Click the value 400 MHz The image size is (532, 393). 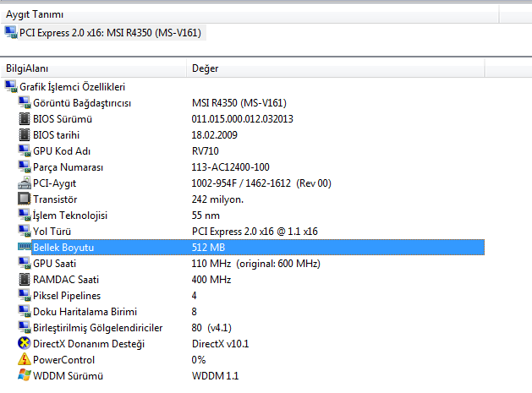point(211,280)
